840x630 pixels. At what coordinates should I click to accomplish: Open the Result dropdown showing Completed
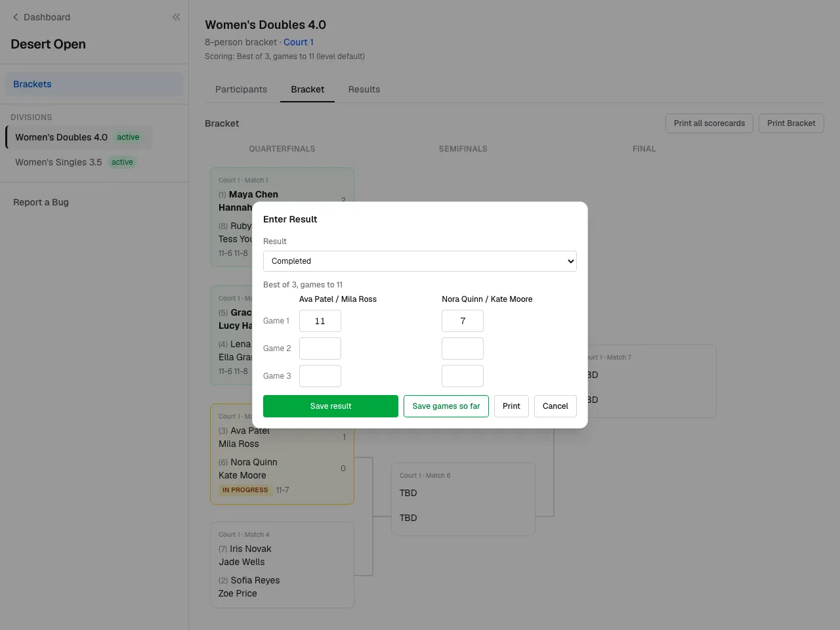420,261
